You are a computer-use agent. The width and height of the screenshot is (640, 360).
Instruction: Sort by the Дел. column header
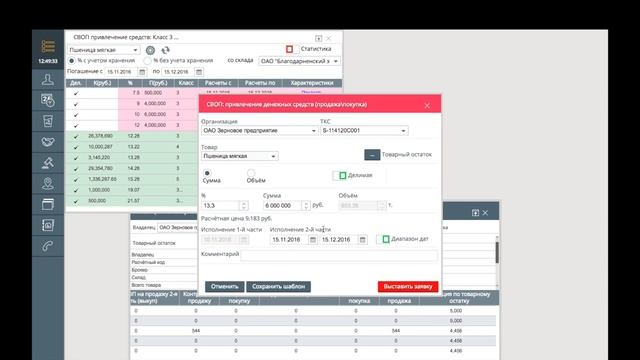(76, 83)
